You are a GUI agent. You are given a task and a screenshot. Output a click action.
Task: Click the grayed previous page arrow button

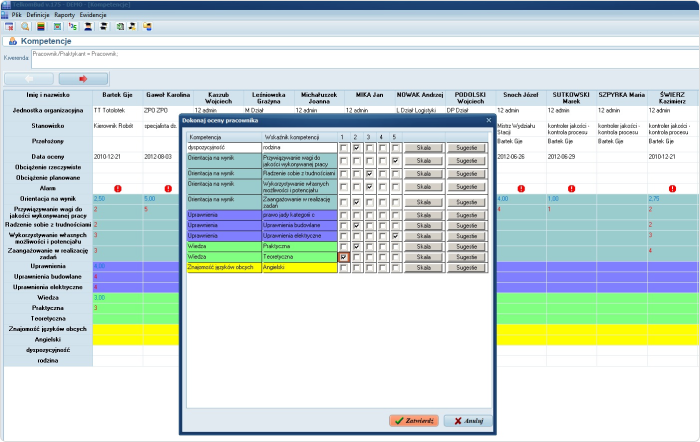29,79
